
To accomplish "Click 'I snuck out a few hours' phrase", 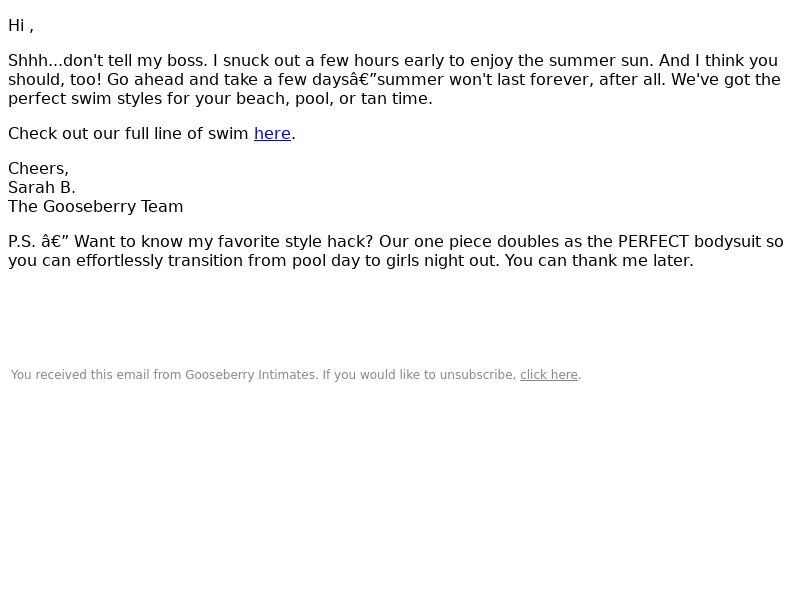I will [x=306, y=61].
